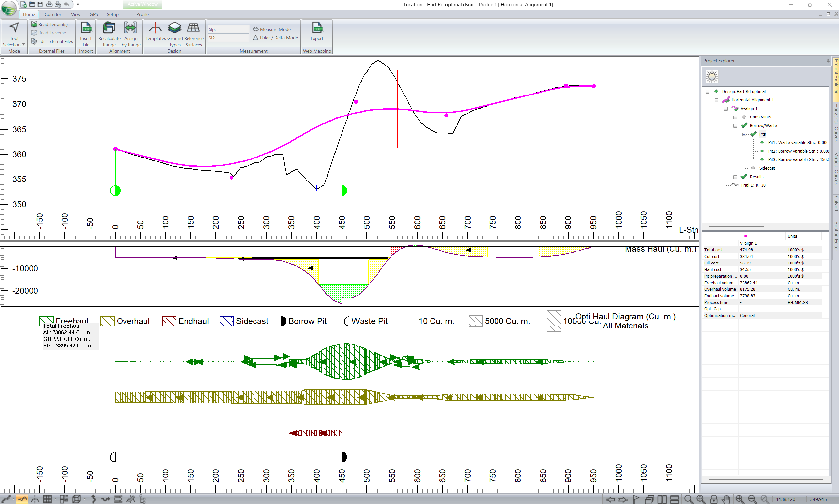839x504 pixels.
Task: Select the pan hand tool
Action: (726, 499)
